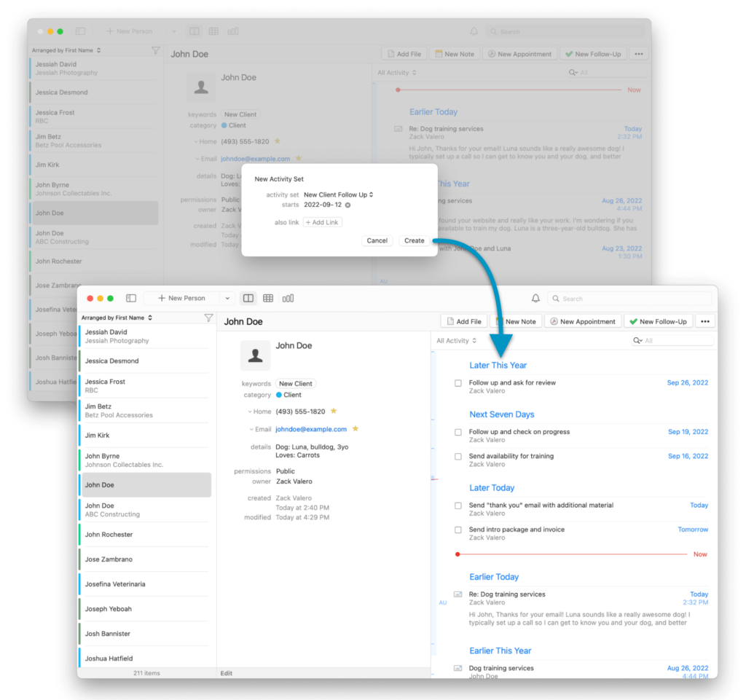
Task: Click Add File button in back window
Action: (x=404, y=54)
